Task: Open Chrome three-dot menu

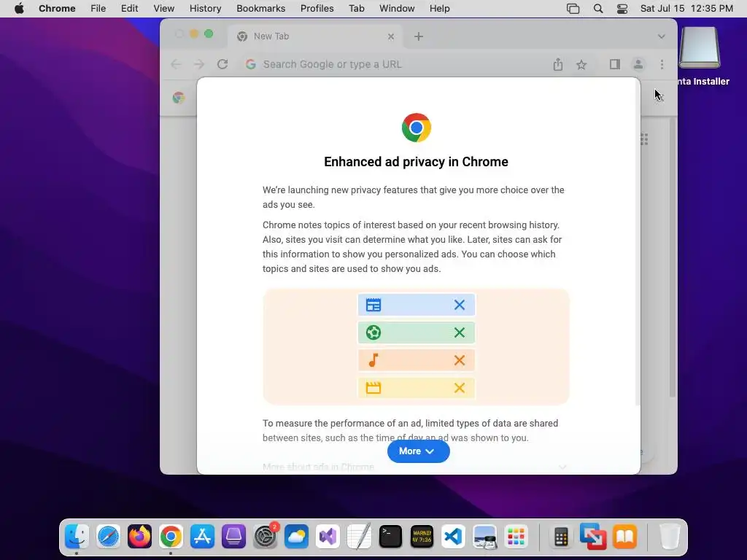Action: tap(662, 64)
